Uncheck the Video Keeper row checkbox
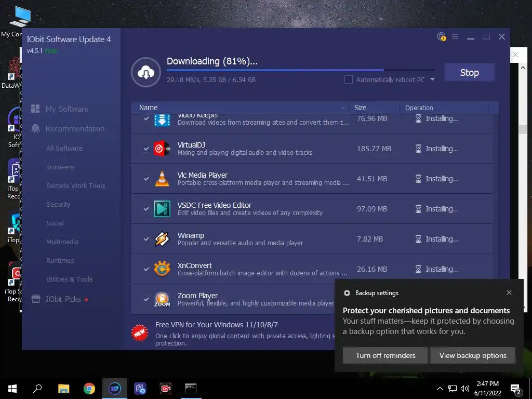 [146, 119]
